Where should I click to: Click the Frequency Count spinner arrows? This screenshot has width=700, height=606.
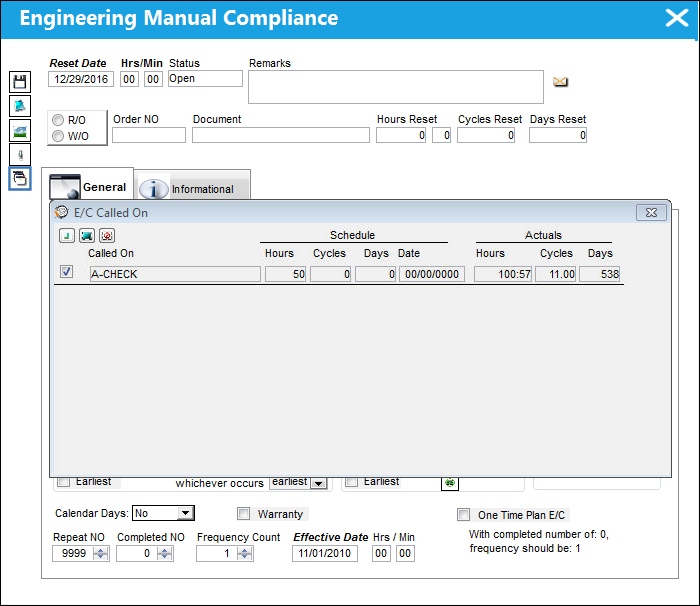coord(245,554)
